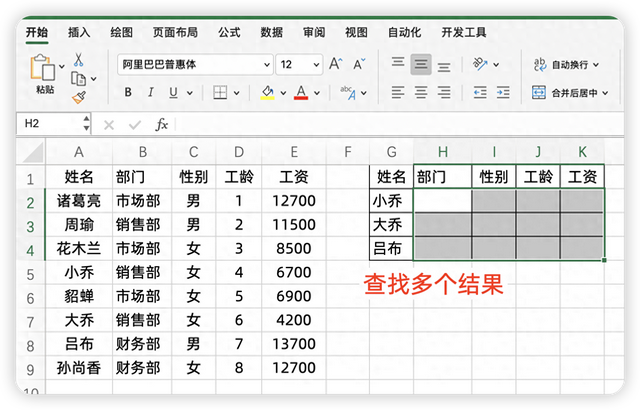Open the Paste options dropdown arrow
This screenshot has width=640, height=410.
[62, 66]
